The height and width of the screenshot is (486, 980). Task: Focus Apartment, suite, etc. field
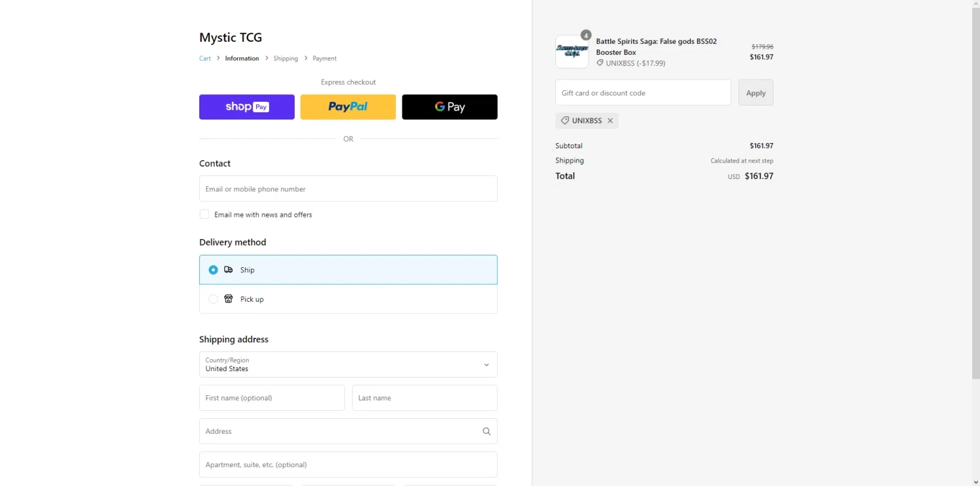point(348,464)
